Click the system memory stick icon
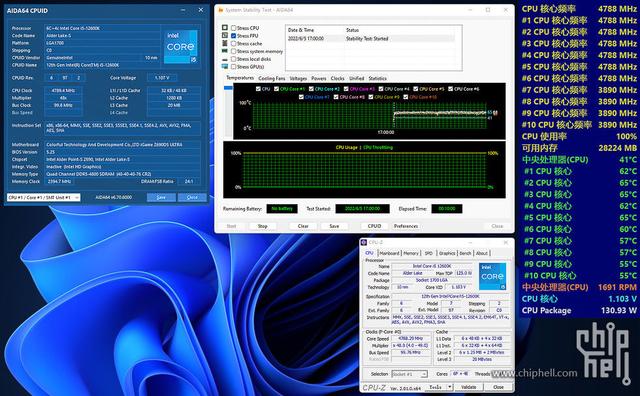 (225, 51)
